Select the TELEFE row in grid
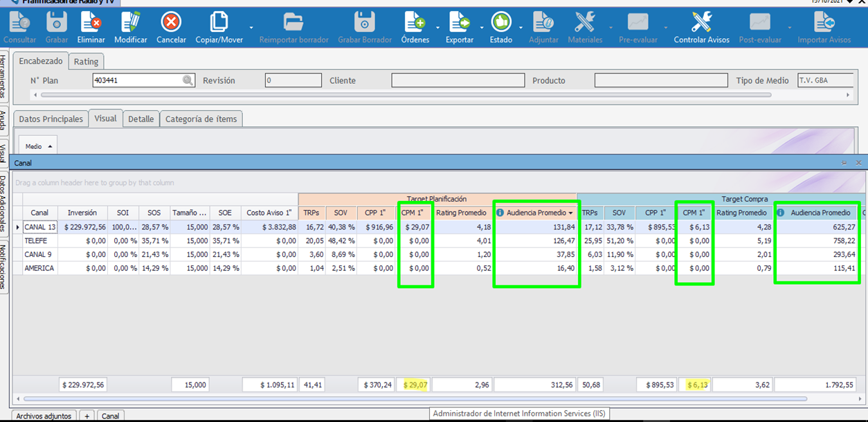 tap(39, 240)
